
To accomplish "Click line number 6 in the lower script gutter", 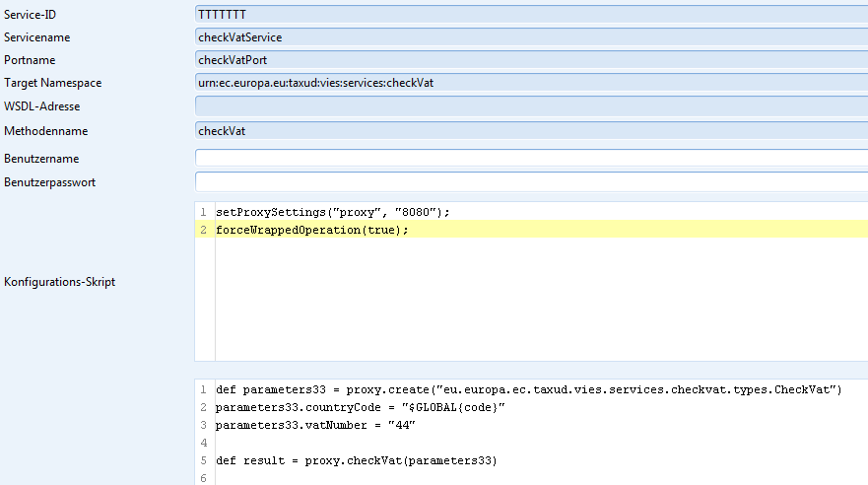I will [x=203, y=478].
